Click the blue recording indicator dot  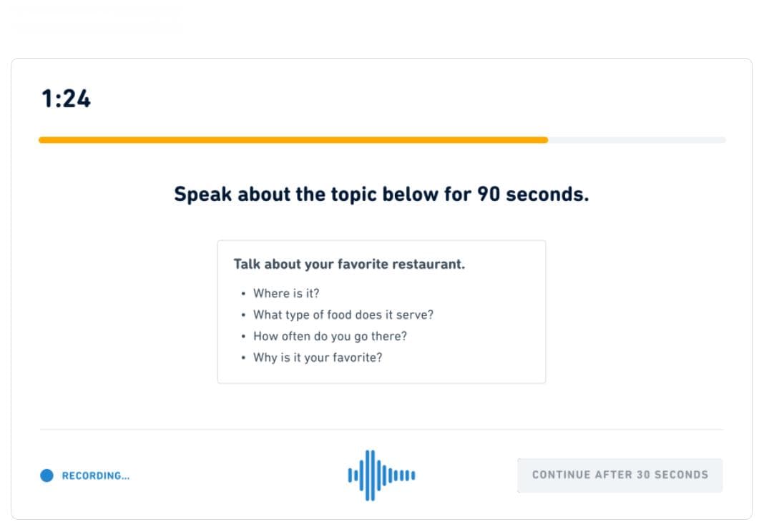46,476
